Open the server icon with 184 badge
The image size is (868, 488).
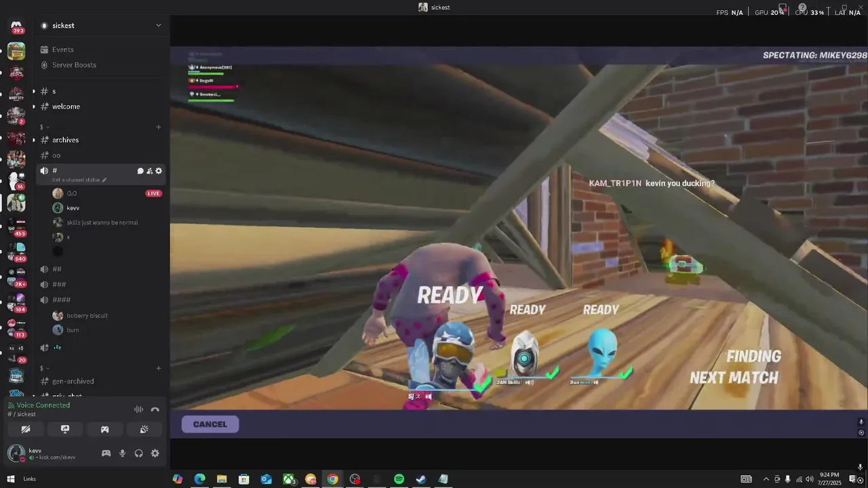16,302
